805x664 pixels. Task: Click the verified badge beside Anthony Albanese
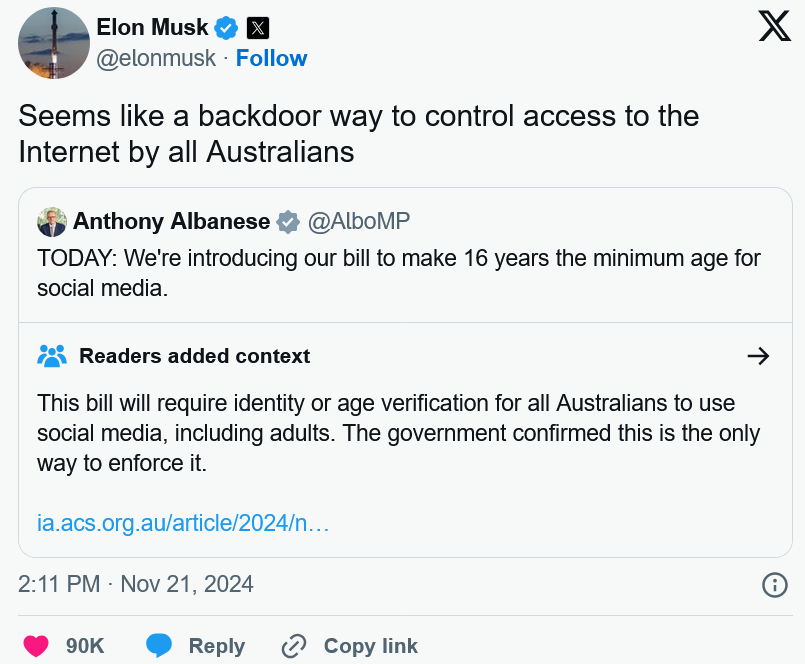288,222
